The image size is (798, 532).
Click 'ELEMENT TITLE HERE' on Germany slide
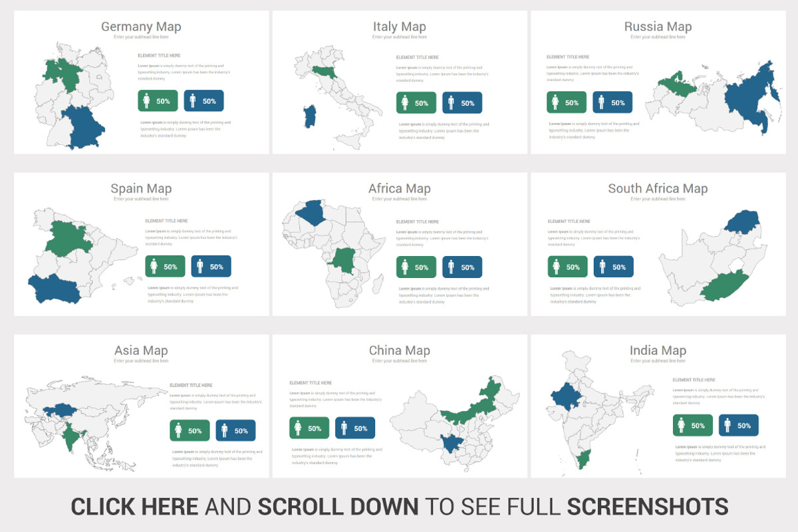[x=159, y=56]
